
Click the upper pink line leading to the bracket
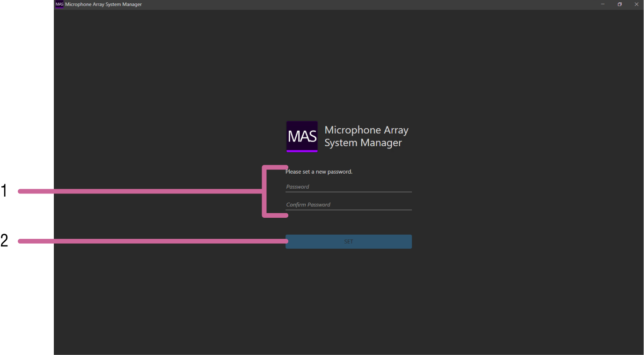click(154, 191)
